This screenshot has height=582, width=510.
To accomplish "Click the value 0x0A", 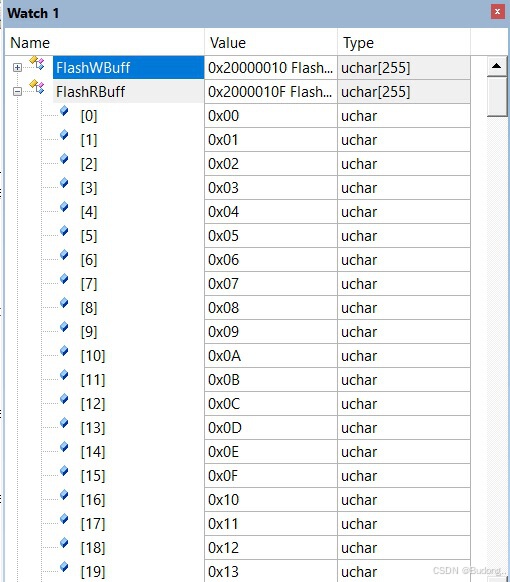I will [x=225, y=356].
